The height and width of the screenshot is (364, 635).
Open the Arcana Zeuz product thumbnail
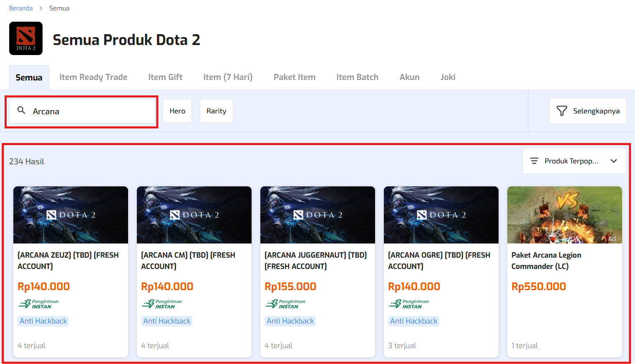coord(71,215)
